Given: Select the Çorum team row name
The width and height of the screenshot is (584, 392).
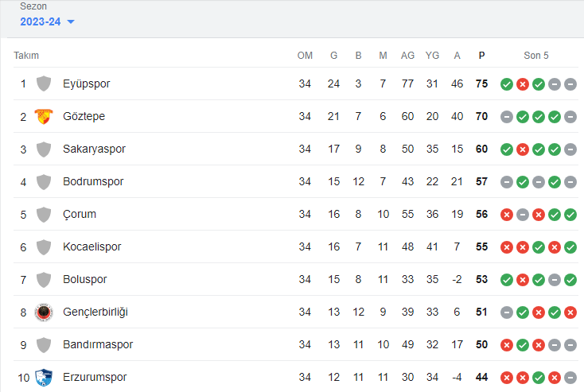Looking at the screenshot, I should click(x=80, y=215).
